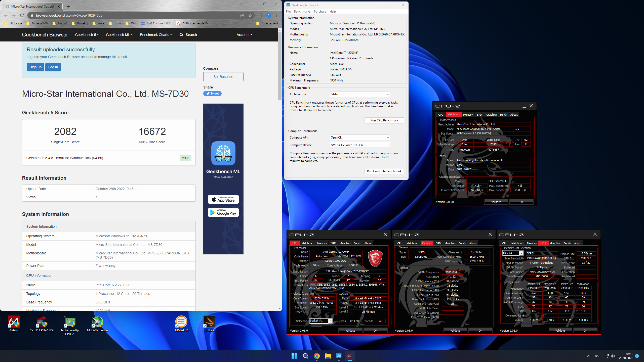The width and height of the screenshot is (644, 362).
Task: Switch to the Memory tab in the Mainboard CPU-Z window
Action: pos(468,115)
